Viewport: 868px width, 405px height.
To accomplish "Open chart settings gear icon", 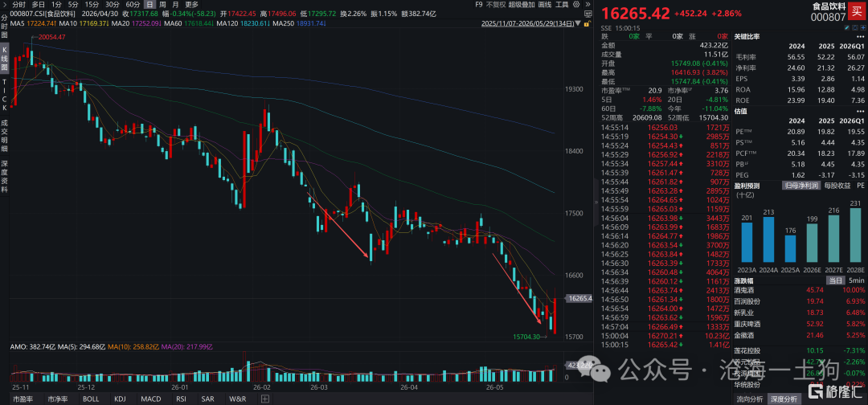I will click(x=576, y=5).
